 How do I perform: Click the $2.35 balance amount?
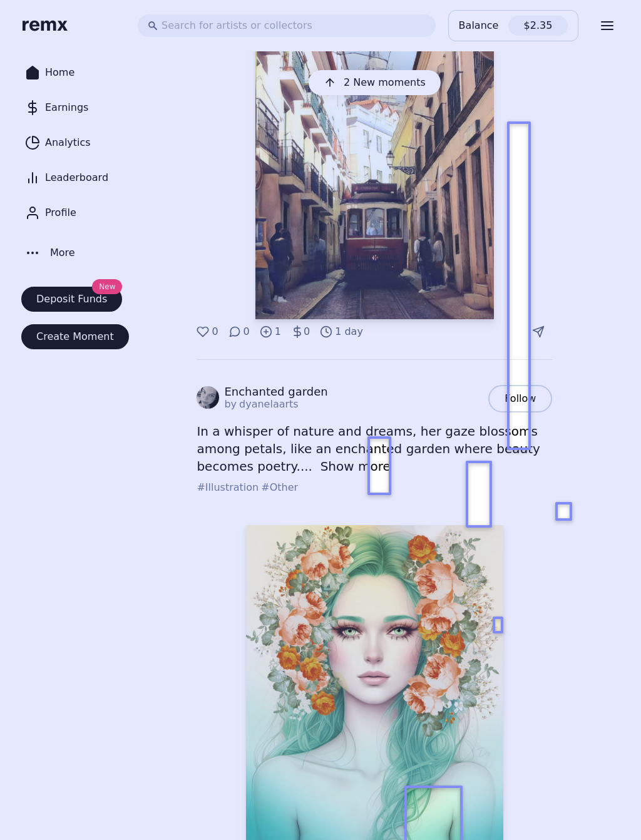click(538, 26)
